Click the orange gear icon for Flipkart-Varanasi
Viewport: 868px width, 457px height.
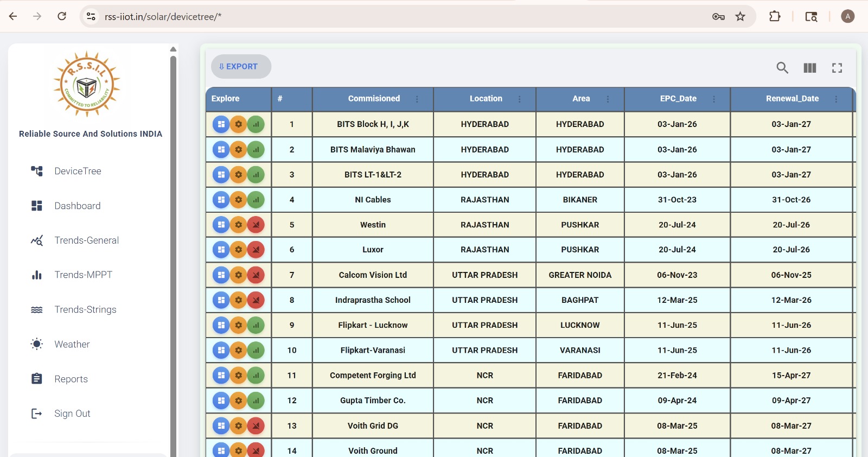point(238,350)
